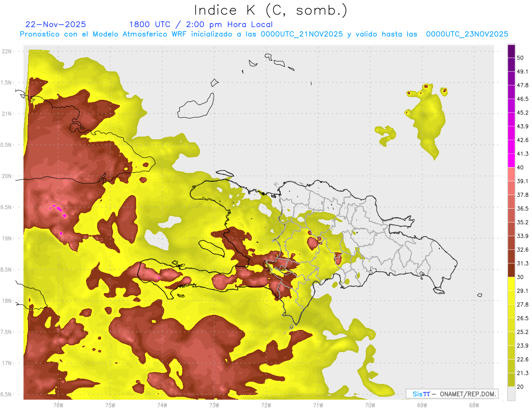Click the legend value '33.9'

(x=523, y=236)
